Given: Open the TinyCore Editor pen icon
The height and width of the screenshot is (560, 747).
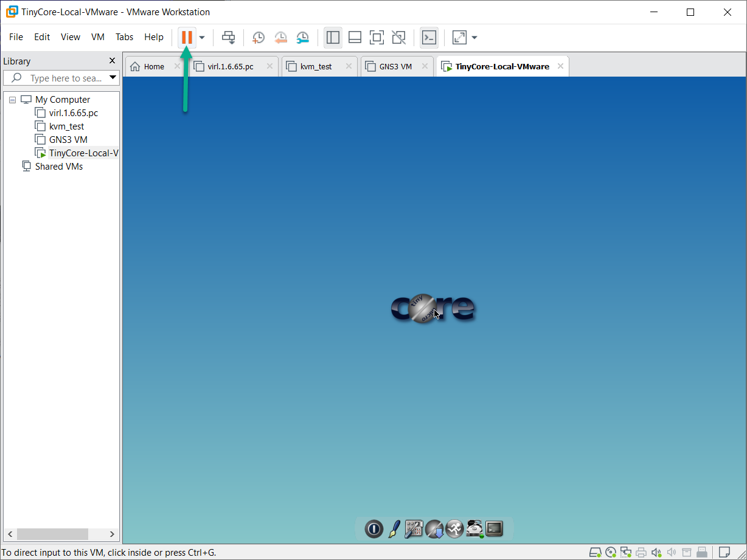Looking at the screenshot, I should [x=394, y=529].
